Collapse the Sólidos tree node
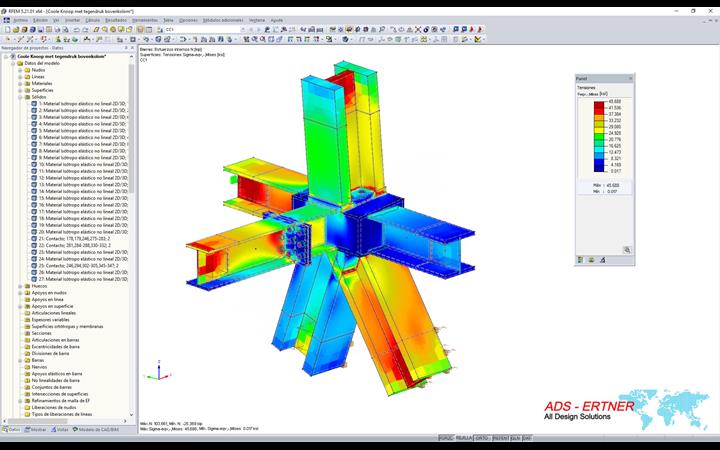Viewport: 720px width, 450px height. tap(20, 97)
